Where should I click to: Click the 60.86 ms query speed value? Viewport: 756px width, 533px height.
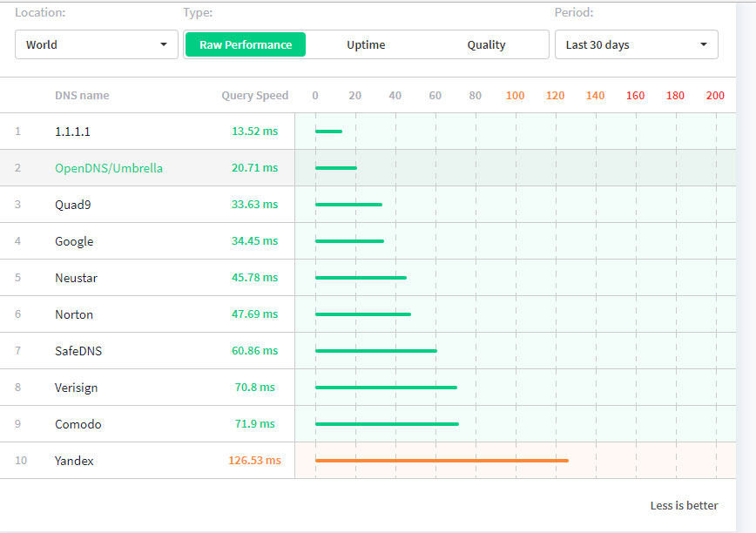(254, 351)
